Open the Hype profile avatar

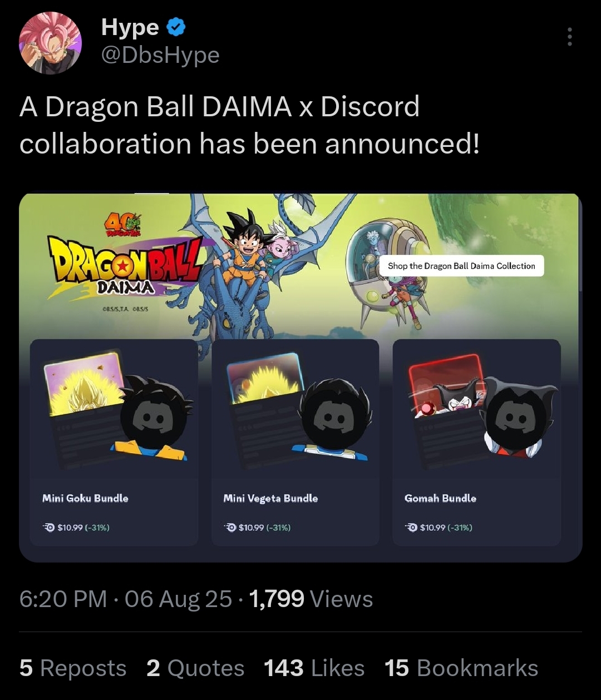click(x=50, y=43)
